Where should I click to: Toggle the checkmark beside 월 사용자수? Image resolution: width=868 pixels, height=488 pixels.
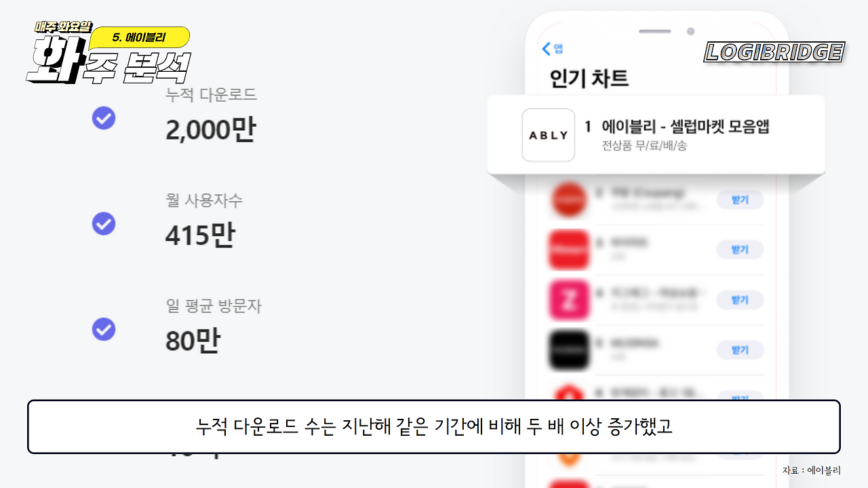click(104, 223)
